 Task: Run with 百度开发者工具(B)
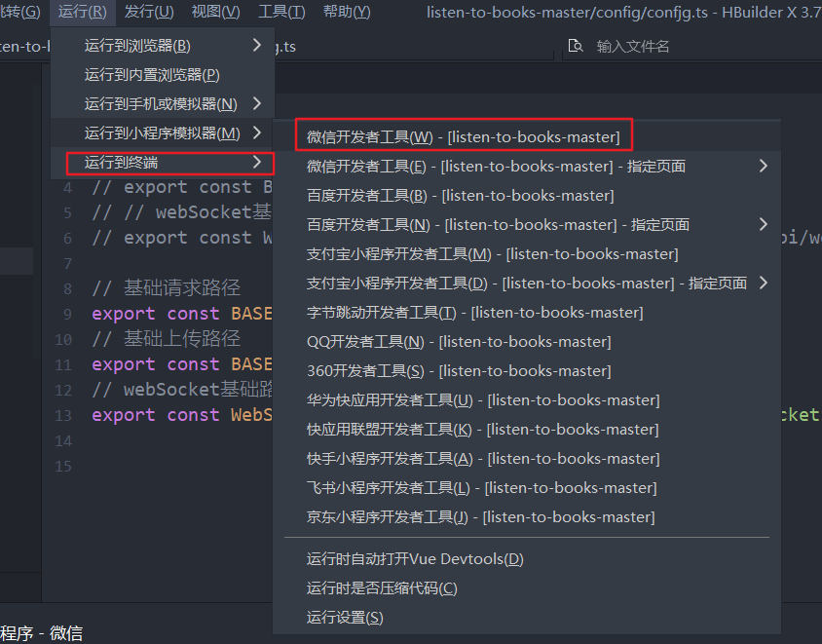tap(527, 196)
